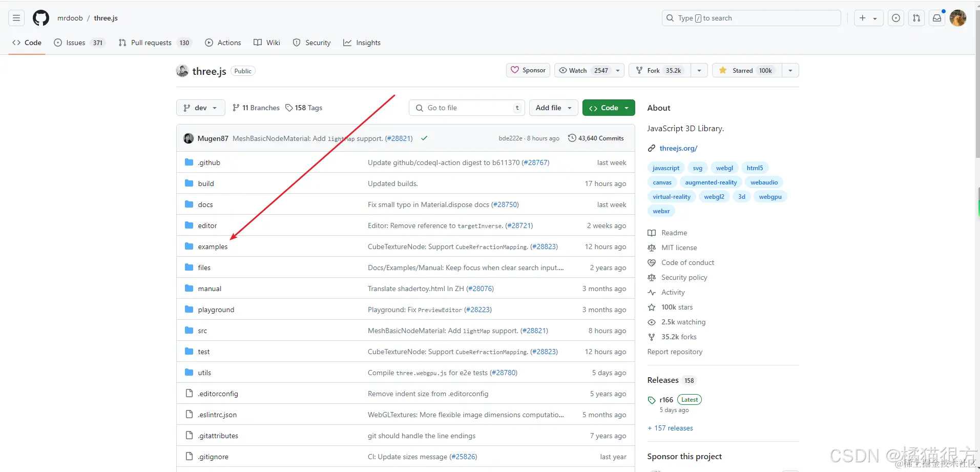View the 157 releases link
The width and height of the screenshot is (980, 472).
coord(670,428)
